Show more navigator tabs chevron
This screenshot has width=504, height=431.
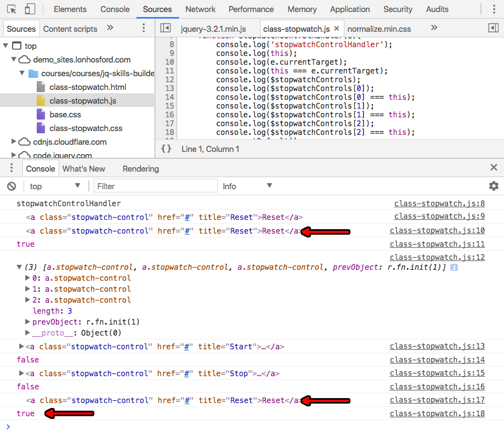point(110,27)
